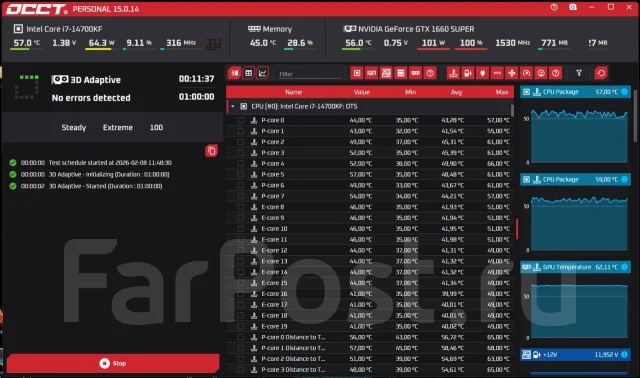Open info for +12V graph
The height and width of the screenshot is (378, 640).
[x=624, y=354]
